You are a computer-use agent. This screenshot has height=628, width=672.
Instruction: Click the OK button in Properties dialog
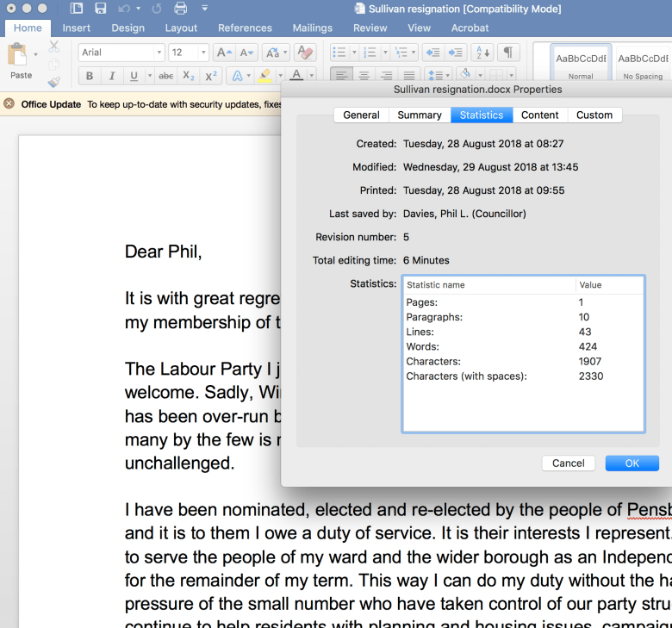click(632, 463)
